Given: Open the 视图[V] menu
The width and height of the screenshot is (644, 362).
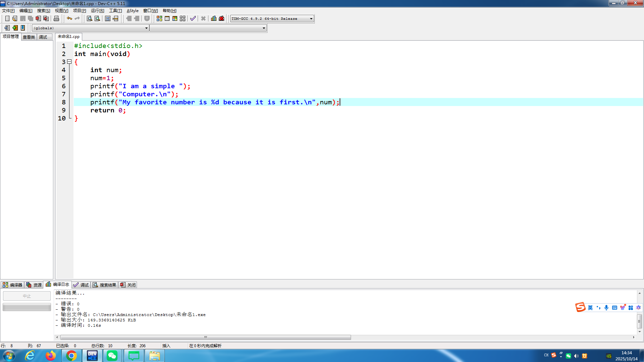Looking at the screenshot, I should pos(62,11).
